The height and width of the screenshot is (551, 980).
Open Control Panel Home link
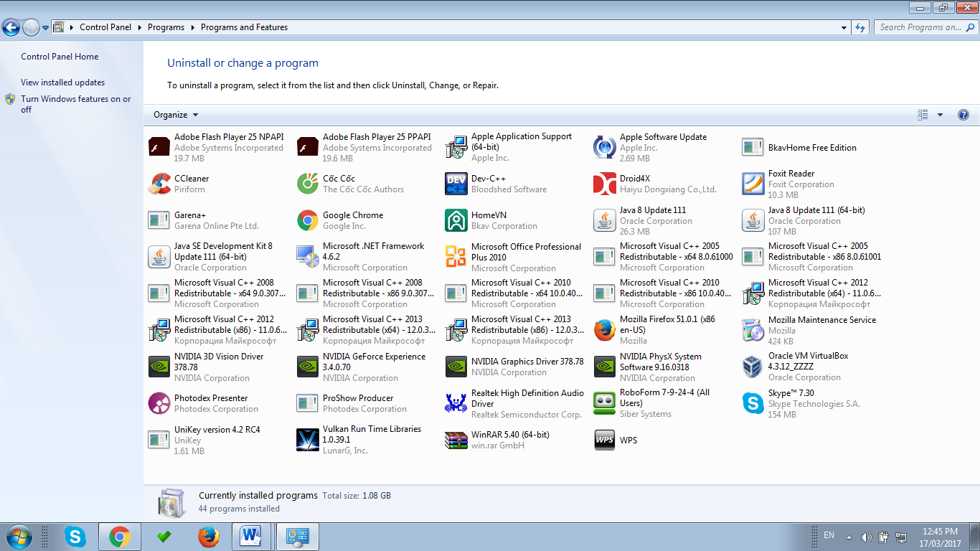pyautogui.click(x=60, y=57)
